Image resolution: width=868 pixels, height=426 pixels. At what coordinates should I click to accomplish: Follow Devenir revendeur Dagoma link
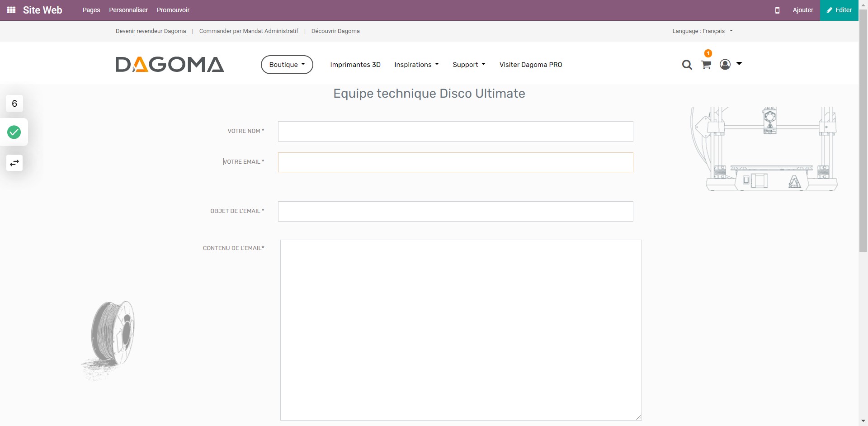click(x=151, y=31)
